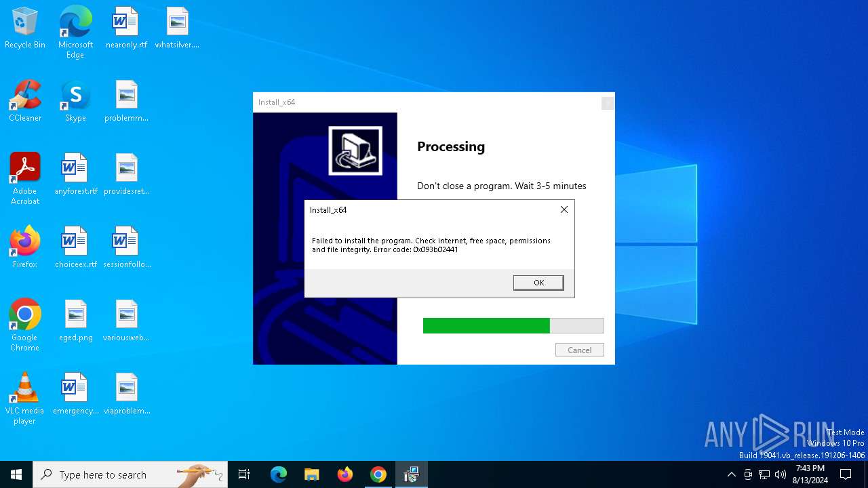Open CCleaner desktop shortcut
The height and width of the screenshot is (488, 868).
point(25,102)
